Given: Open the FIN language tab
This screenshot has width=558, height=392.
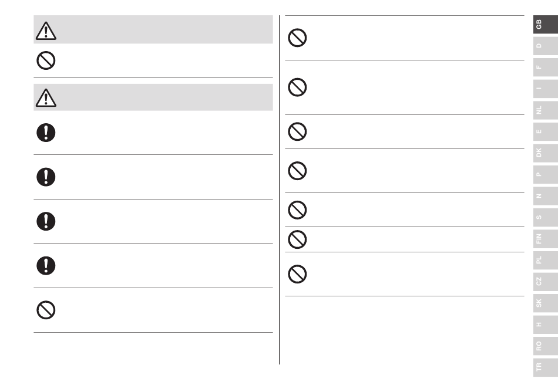Looking at the screenshot, I should 546,238.
